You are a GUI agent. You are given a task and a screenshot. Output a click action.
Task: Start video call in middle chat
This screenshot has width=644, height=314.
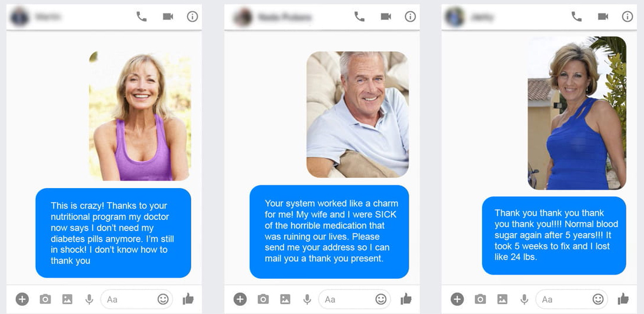coord(386,16)
